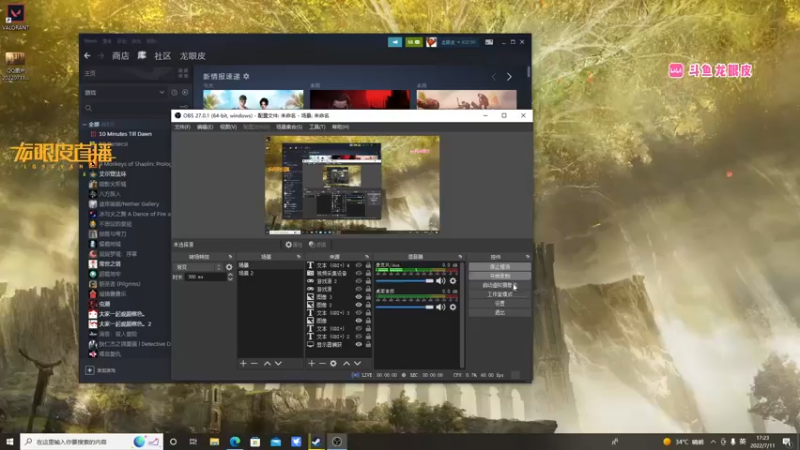Viewport: 800px width, 450px height.
Task: Toggle visibility of 文本 (GDI+) 4 source
Action: click(x=359, y=265)
